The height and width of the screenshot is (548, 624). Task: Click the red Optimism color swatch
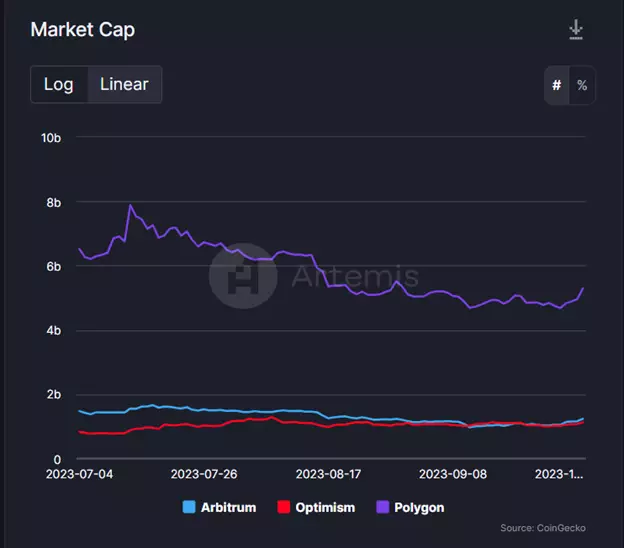[x=283, y=507]
